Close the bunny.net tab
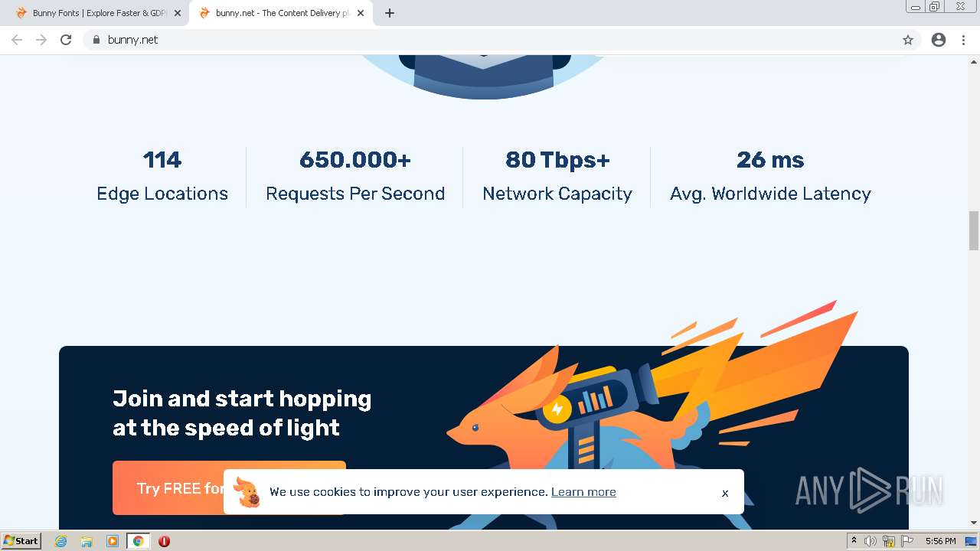The width and height of the screenshot is (980, 551). [361, 13]
